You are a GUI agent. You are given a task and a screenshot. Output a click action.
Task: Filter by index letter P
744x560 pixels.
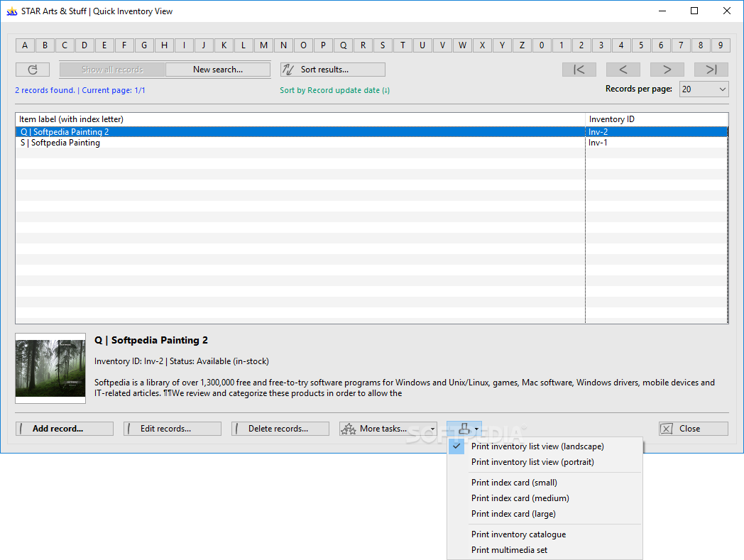pyautogui.click(x=323, y=45)
